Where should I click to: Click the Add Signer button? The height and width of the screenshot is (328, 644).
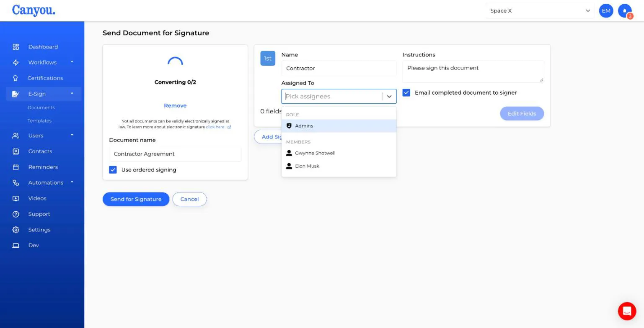point(268,137)
